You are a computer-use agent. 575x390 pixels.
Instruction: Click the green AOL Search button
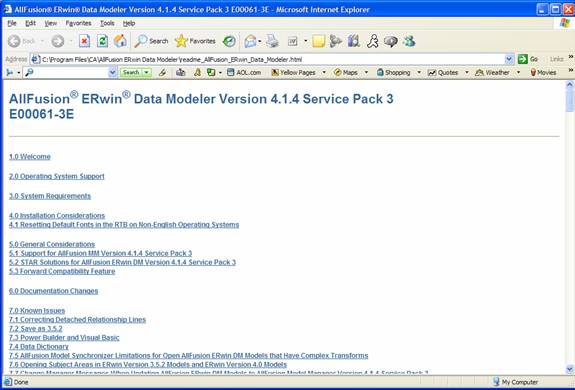coord(131,73)
